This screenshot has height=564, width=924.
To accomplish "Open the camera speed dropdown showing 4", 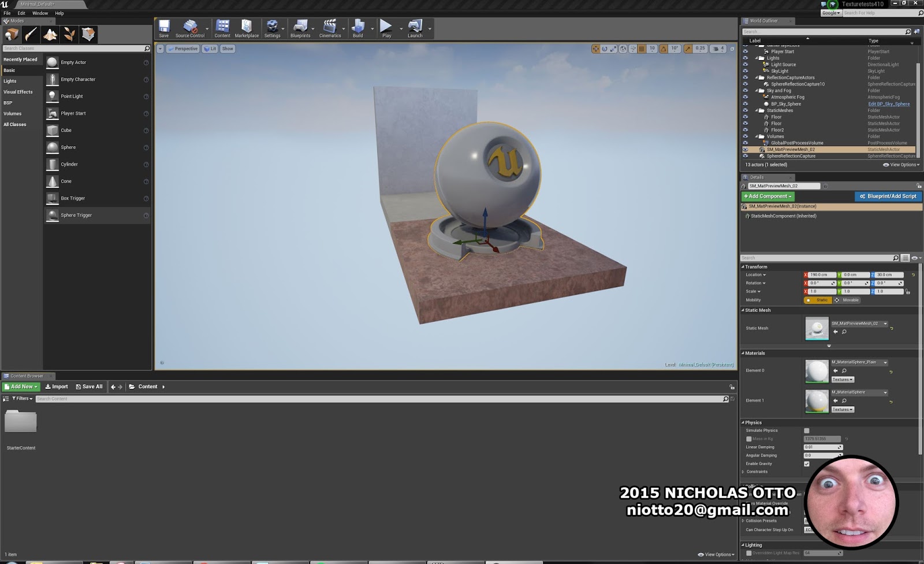I will pyautogui.click(x=718, y=49).
